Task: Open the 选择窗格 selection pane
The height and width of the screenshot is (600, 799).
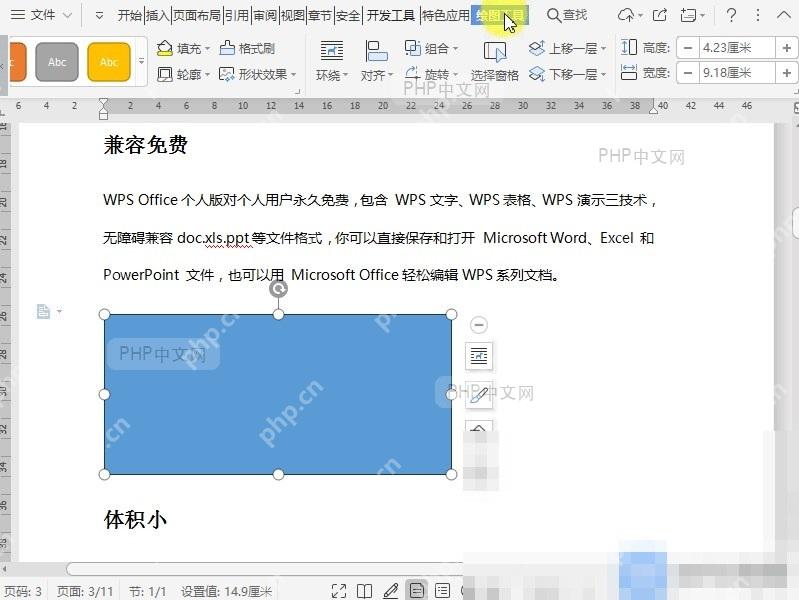Action: click(494, 61)
